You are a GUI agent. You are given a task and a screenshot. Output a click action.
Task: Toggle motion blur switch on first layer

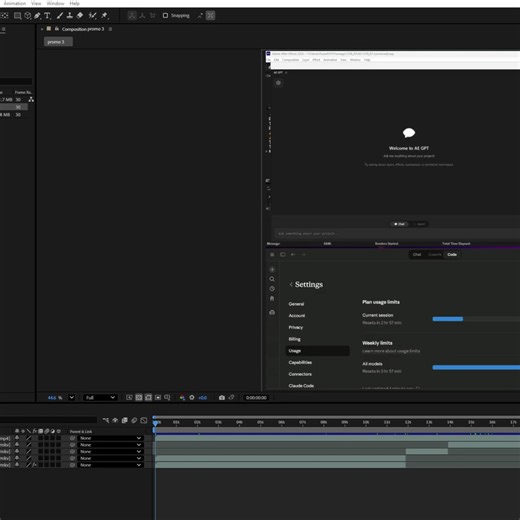click(47, 438)
